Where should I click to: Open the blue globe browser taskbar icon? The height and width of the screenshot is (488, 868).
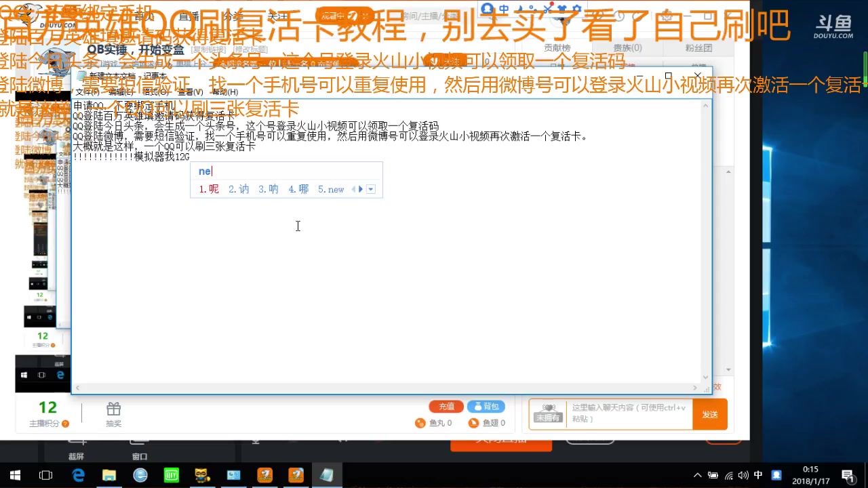pos(140,475)
